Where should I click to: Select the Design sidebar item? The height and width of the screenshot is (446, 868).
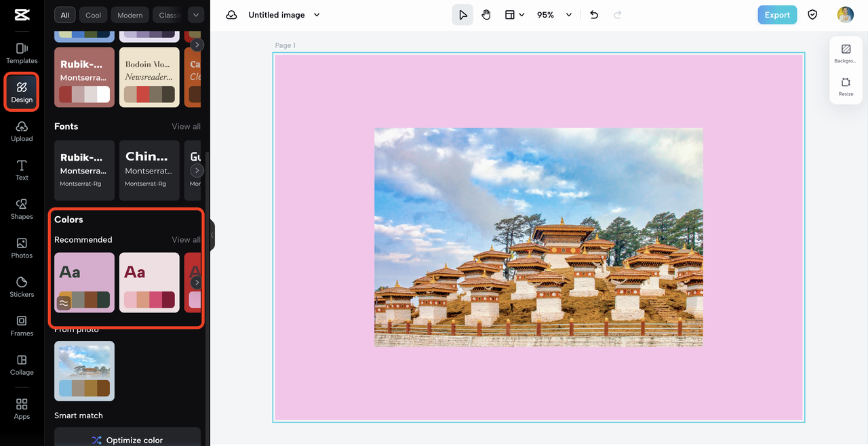[x=22, y=93]
